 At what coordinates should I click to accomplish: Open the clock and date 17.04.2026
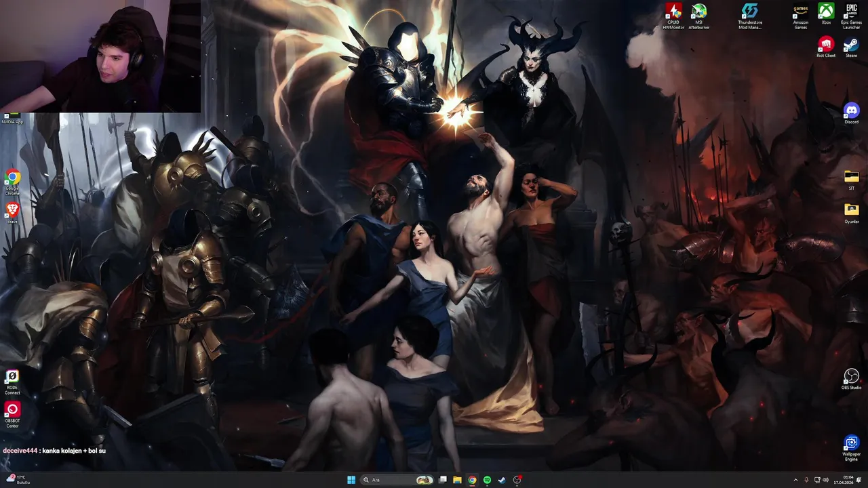843,480
